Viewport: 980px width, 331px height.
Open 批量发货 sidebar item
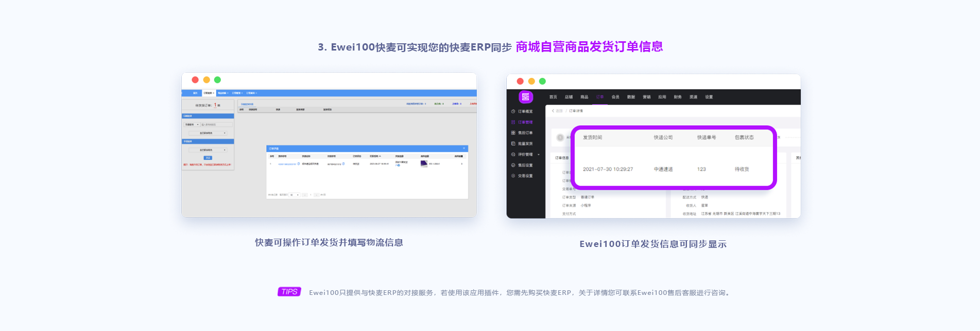click(525, 144)
